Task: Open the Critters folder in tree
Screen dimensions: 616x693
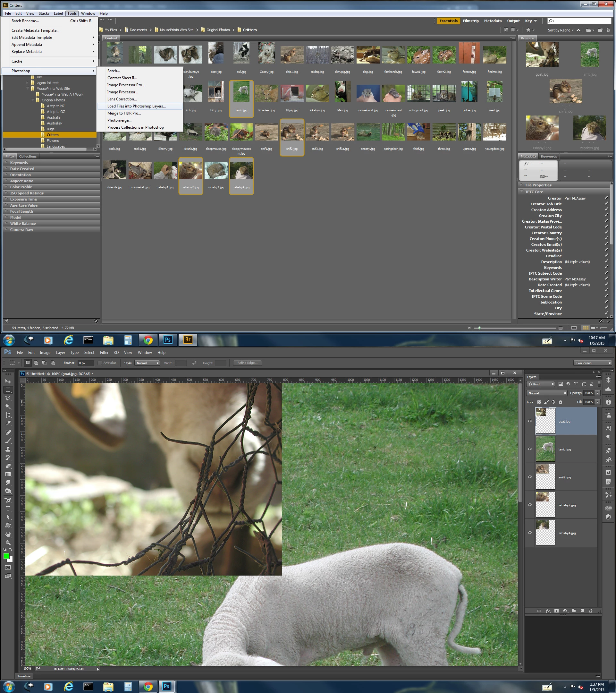Action: (53, 135)
